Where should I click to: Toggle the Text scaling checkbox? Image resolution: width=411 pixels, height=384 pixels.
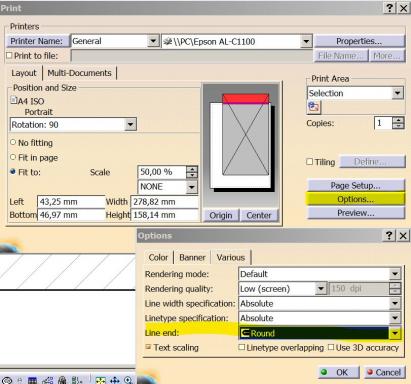pyautogui.click(x=148, y=347)
